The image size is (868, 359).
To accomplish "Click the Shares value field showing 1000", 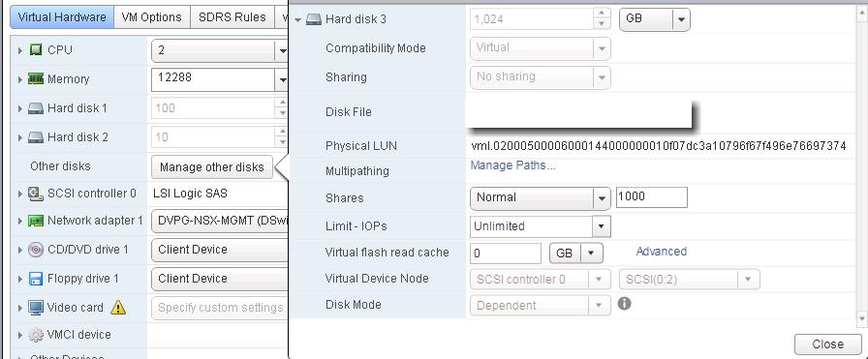I will point(652,197).
